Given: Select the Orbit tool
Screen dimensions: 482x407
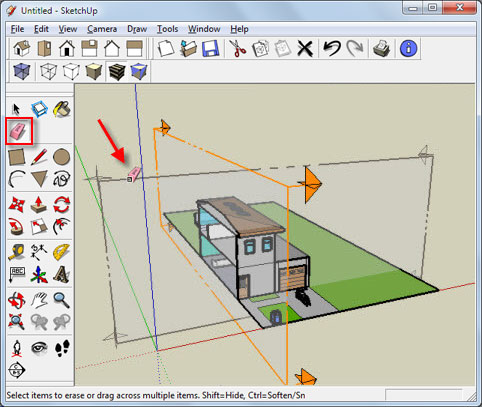Looking at the screenshot, I should (x=17, y=300).
